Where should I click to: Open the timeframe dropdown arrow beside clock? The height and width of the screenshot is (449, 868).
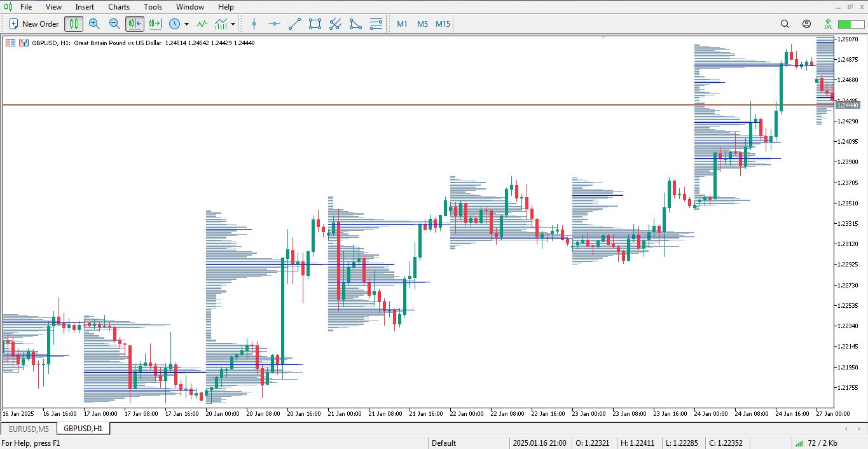186,24
